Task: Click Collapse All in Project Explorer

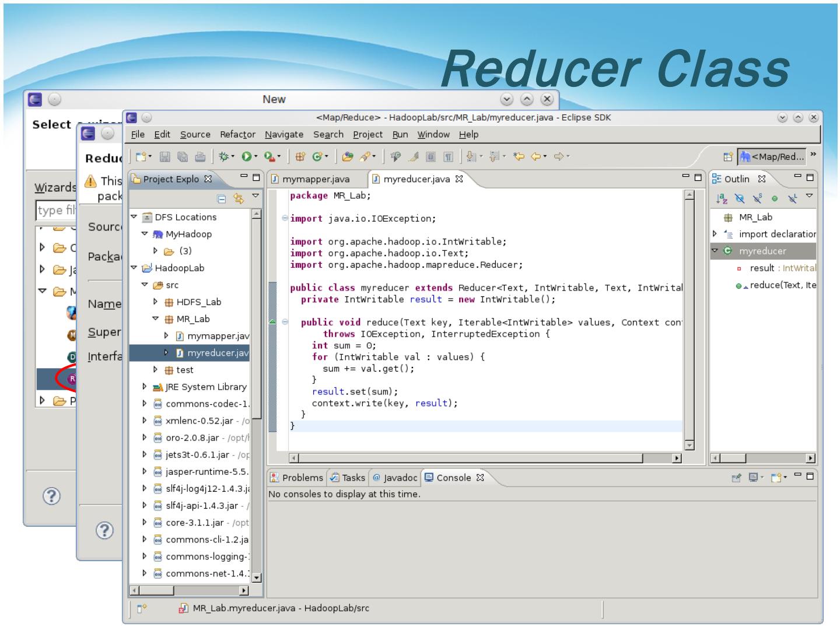Action: [x=222, y=199]
